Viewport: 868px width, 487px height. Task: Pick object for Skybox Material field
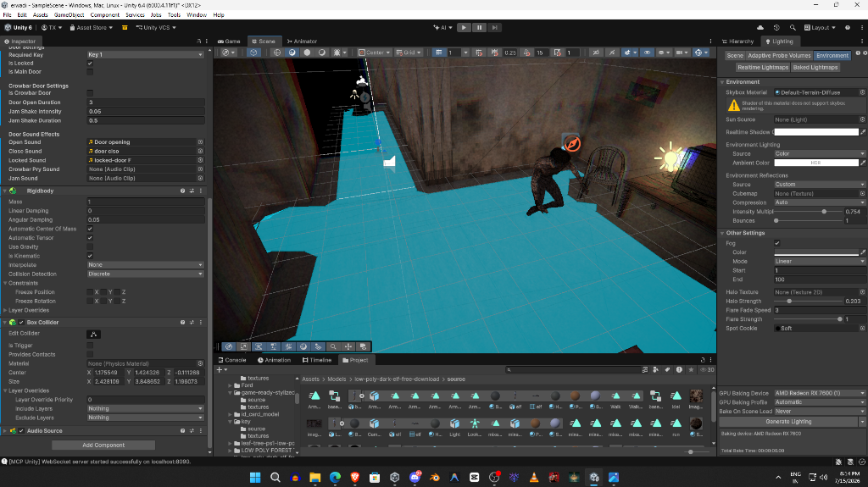(862, 92)
